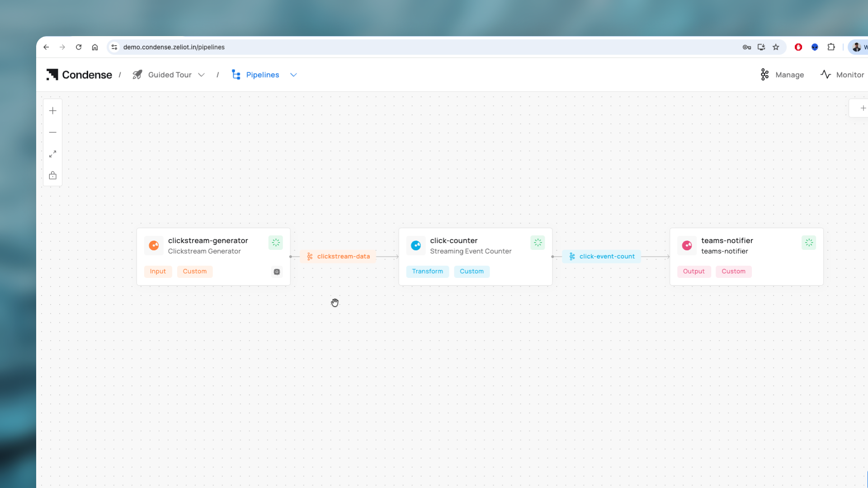868x488 pixels.
Task: Select the clickstream-data topic label
Action: [338, 257]
